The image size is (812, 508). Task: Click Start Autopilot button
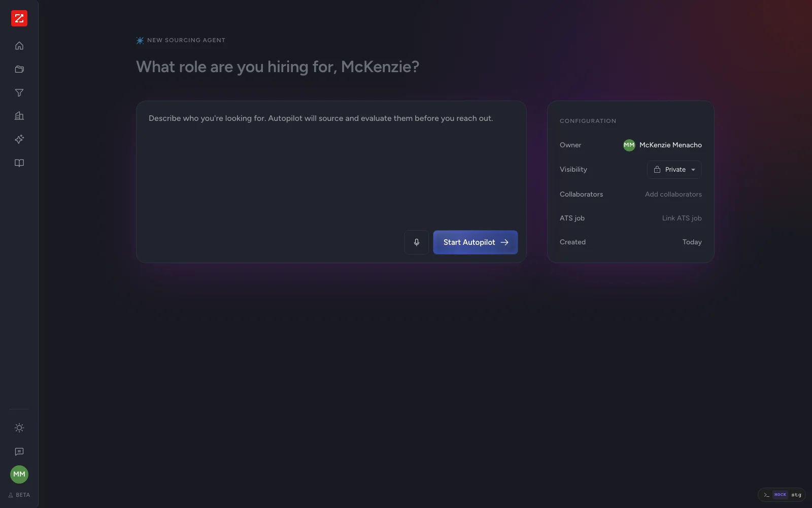point(476,242)
